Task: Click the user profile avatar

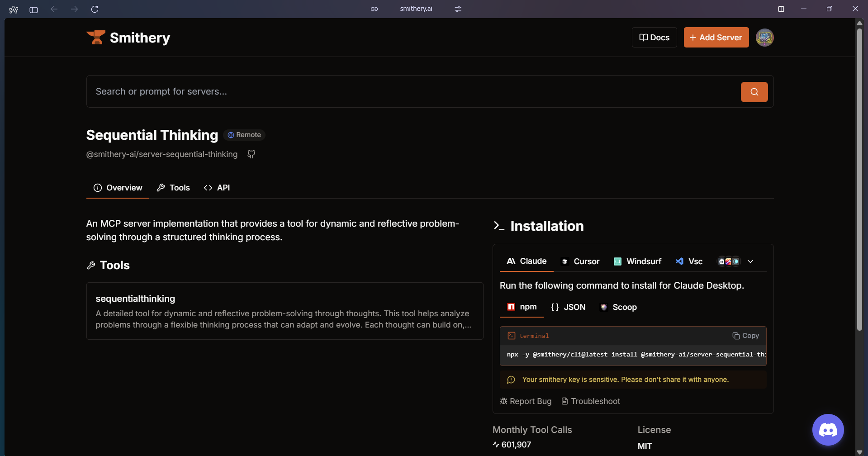Action: pyautogui.click(x=764, y=38)
